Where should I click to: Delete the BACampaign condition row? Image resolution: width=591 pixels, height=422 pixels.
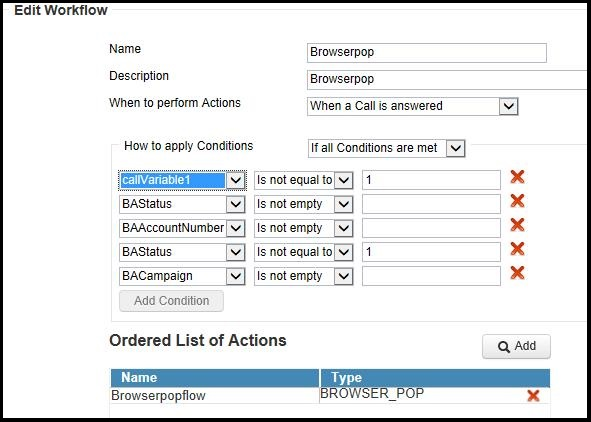[x=517, y=272]
